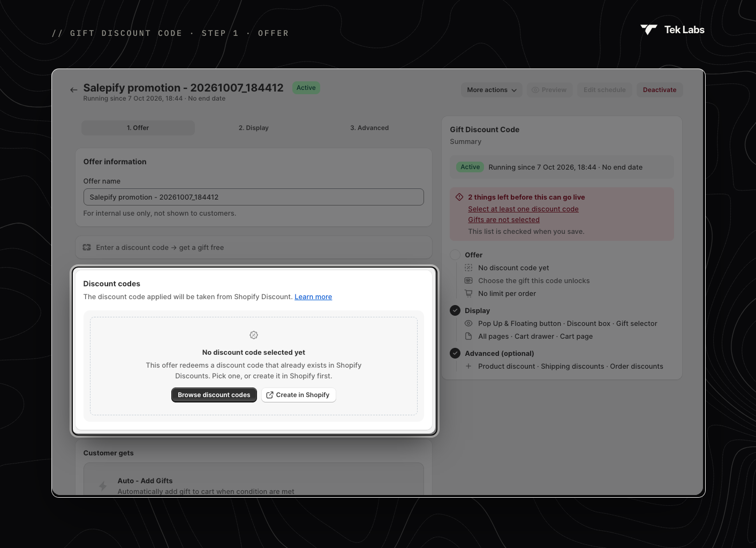Follow the "Select at least one discount code" link

523,209
